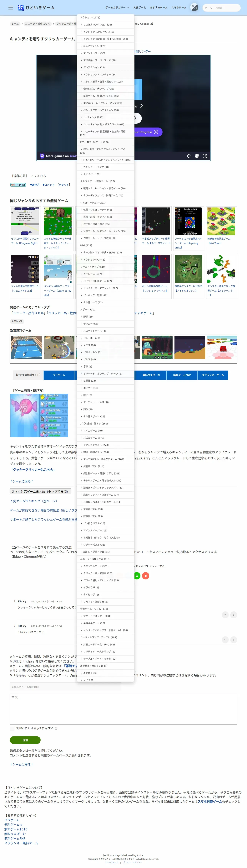The height and width of the screenshot is (868, 247).
Task: Open タワーディフェンス・防衛ゲーム (77)
Action: coord(106,196)
